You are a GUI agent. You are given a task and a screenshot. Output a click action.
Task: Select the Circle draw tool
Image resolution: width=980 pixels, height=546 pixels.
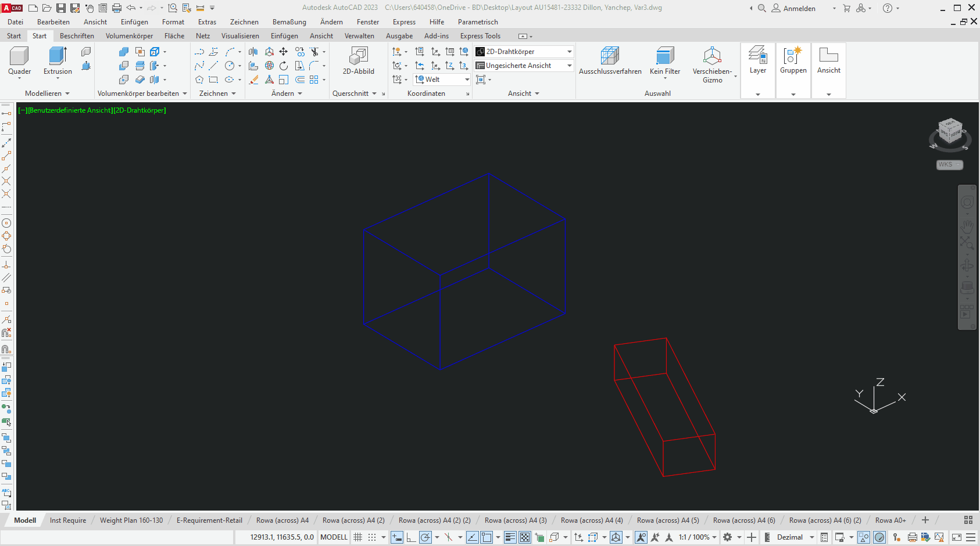(x=230, y=66)
